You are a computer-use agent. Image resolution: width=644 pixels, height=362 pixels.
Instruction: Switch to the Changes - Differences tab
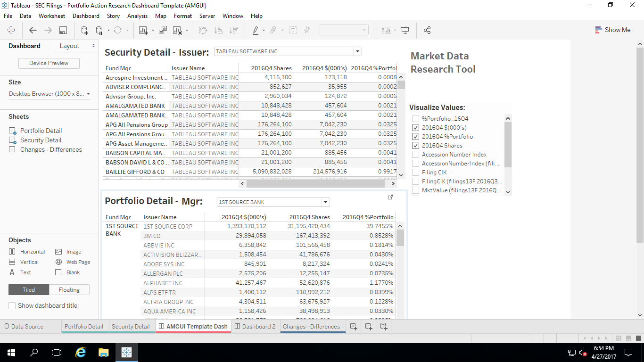tap(311, 326)
